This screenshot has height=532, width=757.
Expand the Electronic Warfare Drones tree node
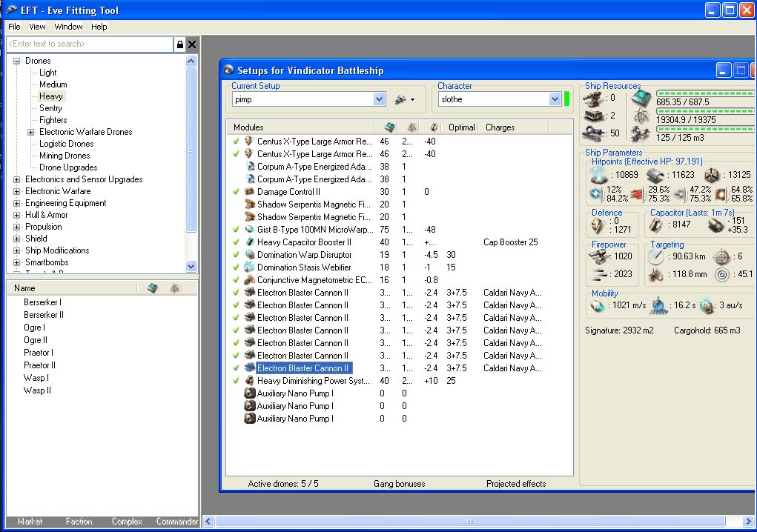[x=30, y=132]
